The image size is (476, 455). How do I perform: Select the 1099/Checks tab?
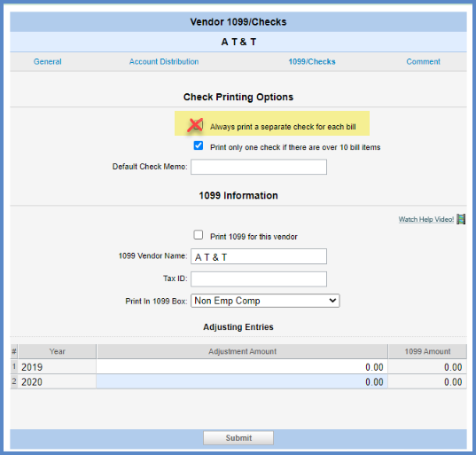click(312, 62)
